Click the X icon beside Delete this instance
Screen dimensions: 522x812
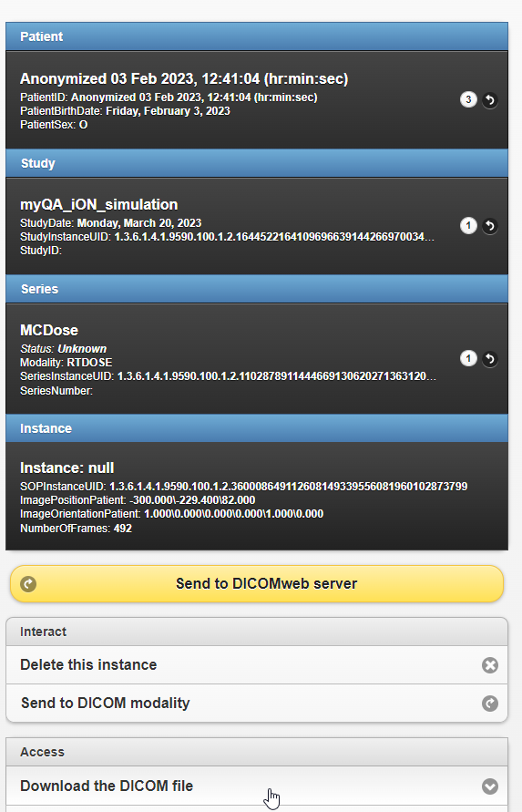[490, 665]
